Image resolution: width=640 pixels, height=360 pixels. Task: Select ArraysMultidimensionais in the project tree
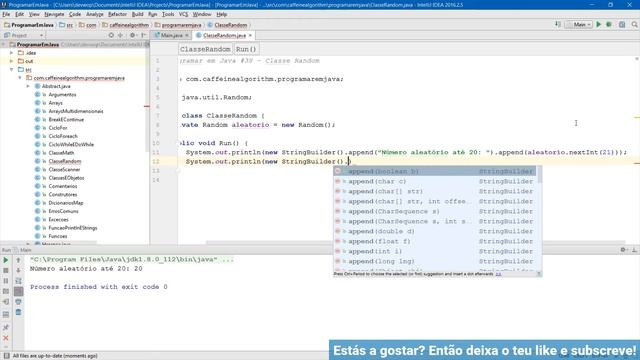click(76, 111)
